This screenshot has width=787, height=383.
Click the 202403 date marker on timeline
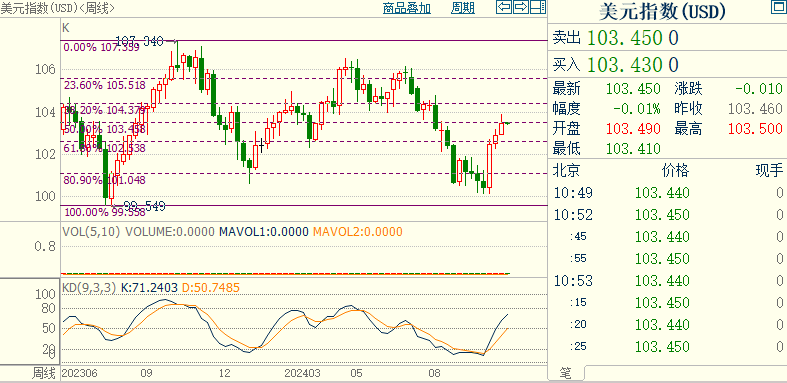(x=303, y=373)
